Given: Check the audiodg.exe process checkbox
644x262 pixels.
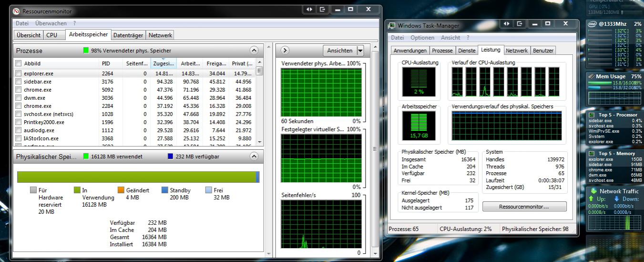Looking at the screenshot, I should 18,130.
